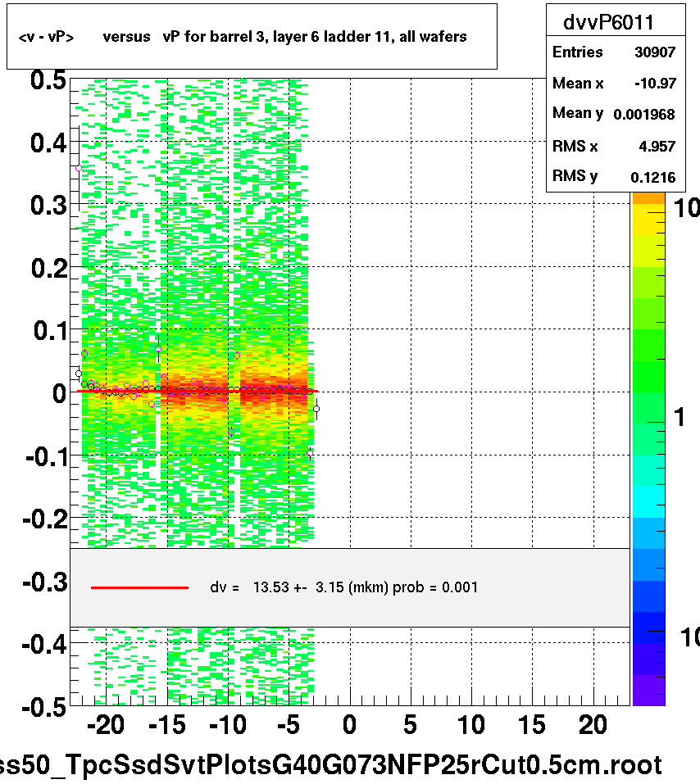Click the orange band at the palette top

pos(649,198)
